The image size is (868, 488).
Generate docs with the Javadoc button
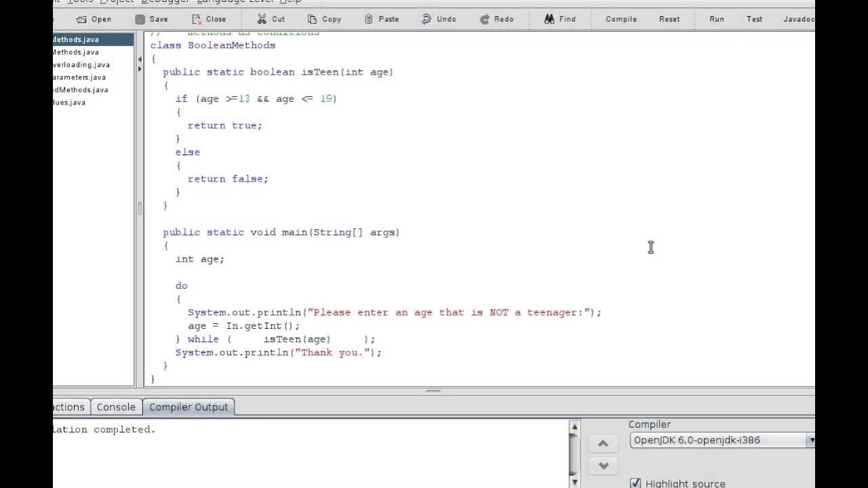(x=798, y=19)
